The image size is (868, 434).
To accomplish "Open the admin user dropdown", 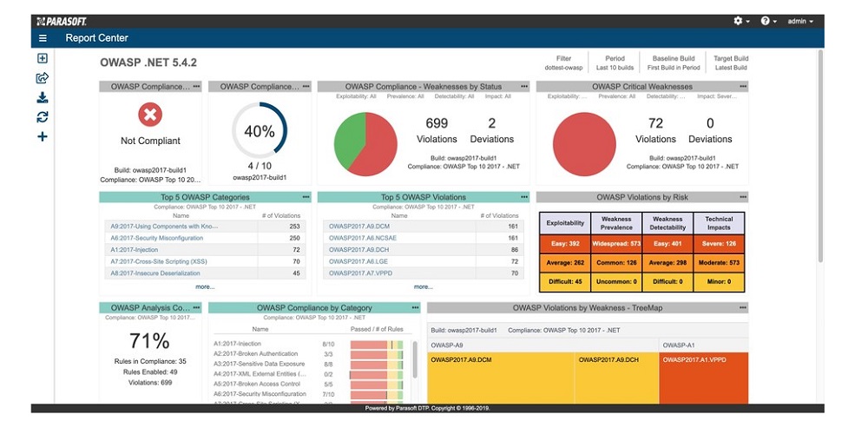I will (x=800, y=21).
